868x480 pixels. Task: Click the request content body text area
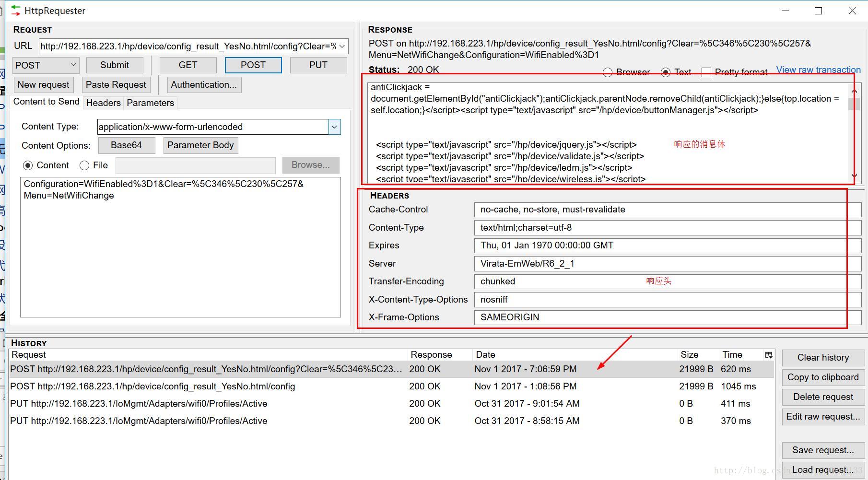pos(180,247)
